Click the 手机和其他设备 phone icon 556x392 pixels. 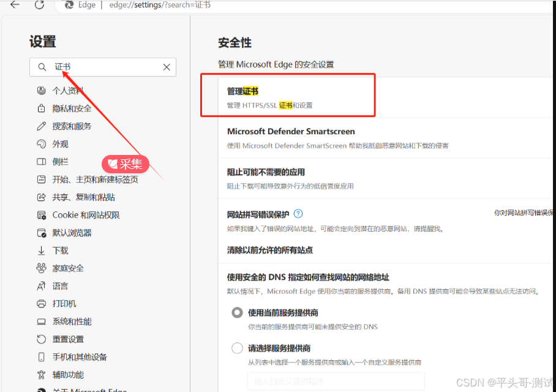coord(41,357)
